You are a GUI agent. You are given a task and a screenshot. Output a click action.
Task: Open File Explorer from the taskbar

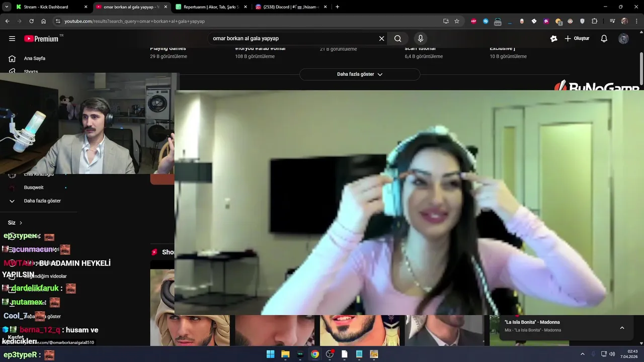click(x=285, y=354)
